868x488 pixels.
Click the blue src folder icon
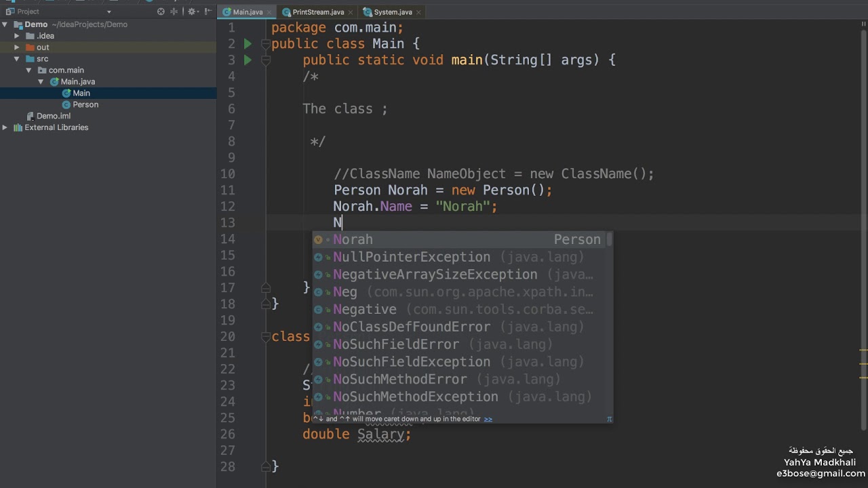click(x=30, y=59)
